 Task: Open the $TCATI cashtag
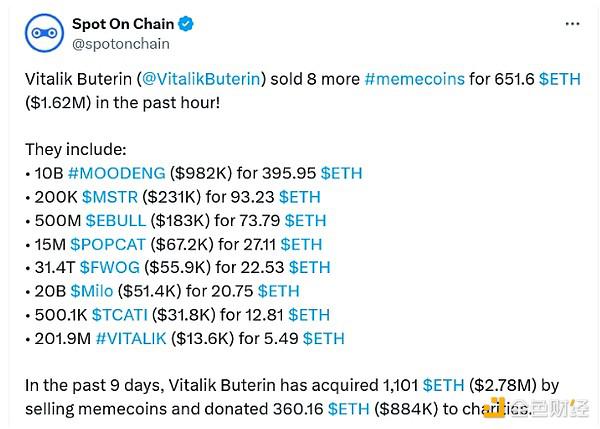pyautogui.click(x=120, y=315)
